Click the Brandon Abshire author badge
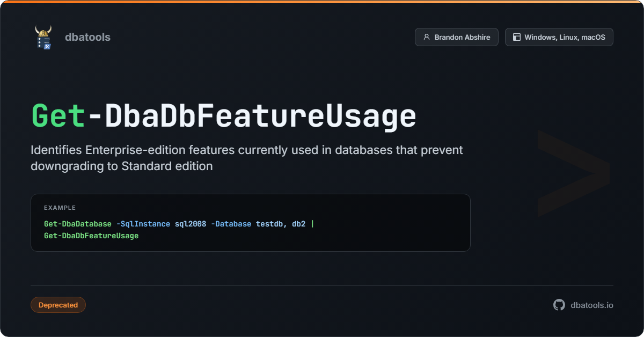The width and height of the screenshot is (644, 337). click(x=456, y=37)
